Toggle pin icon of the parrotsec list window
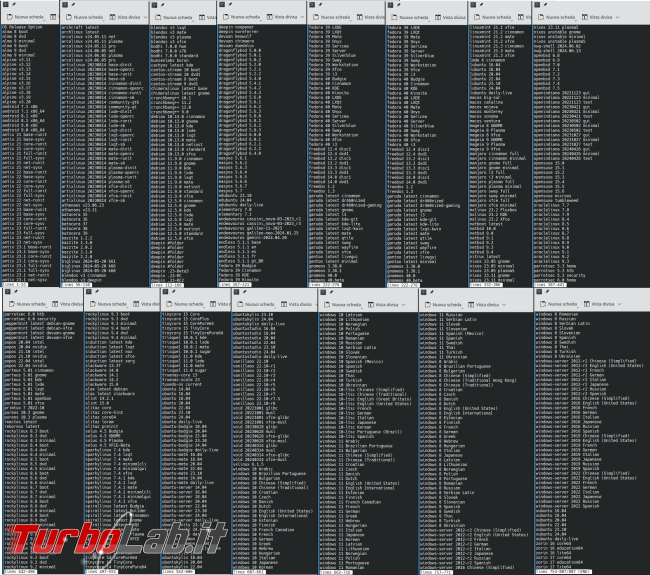Screen dimensions: 650x575 [16, 292]
